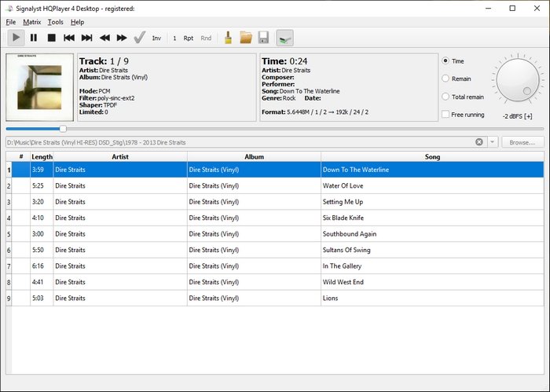Click the rewind icon
Image resolution: width=550 pixels, height=392 pixels.
[x=104, y=37]
